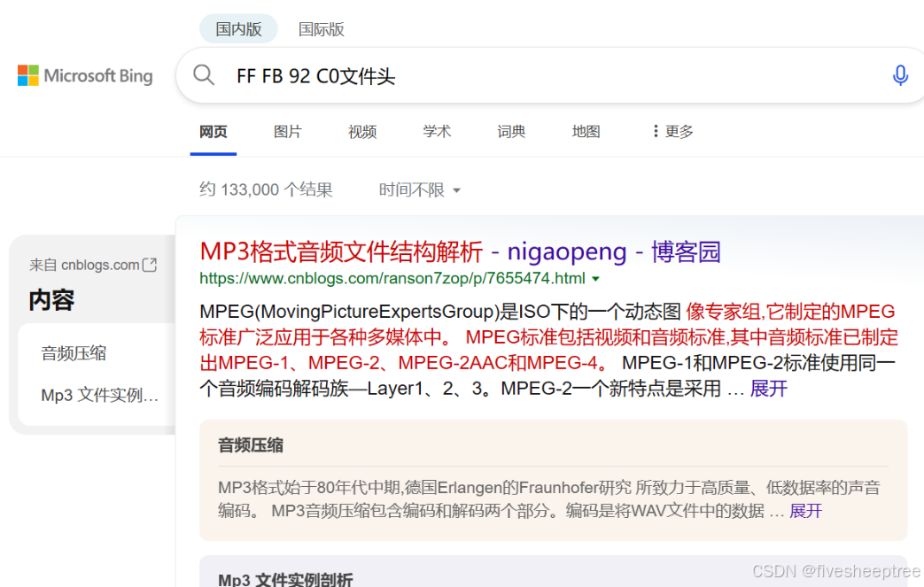Click the 来自 cnblogs.com source label
924x587 pixels.
pos(84,265)
